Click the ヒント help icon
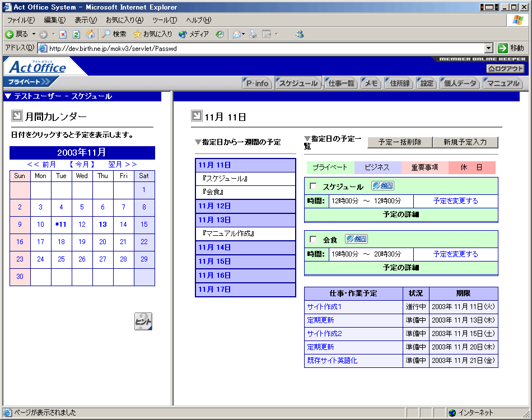This screenshot has height=420, width=532. tap(143, 321)
